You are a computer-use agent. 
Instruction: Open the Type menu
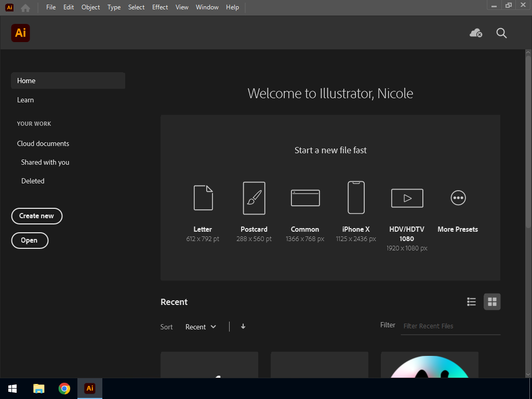(114, 7)
